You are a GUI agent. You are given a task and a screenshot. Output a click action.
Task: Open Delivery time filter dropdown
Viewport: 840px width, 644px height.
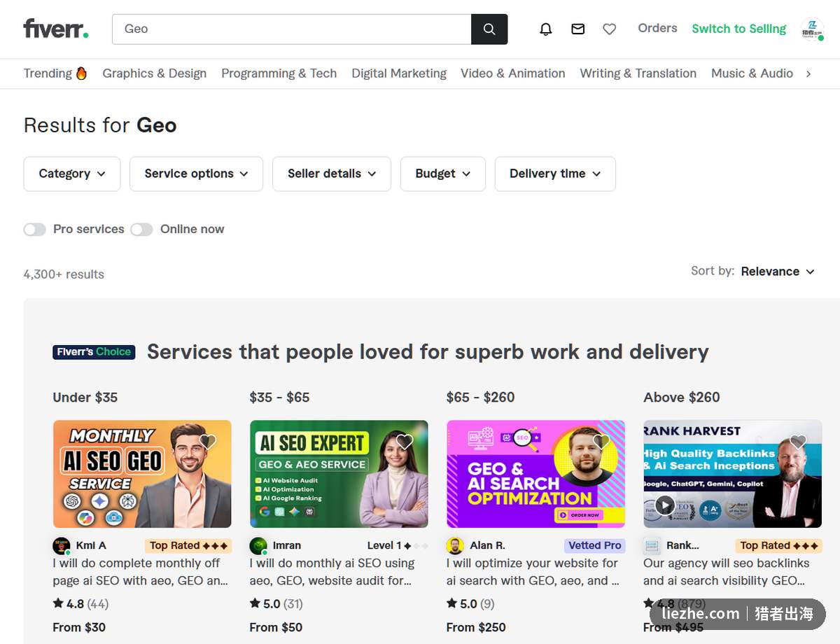555,174
